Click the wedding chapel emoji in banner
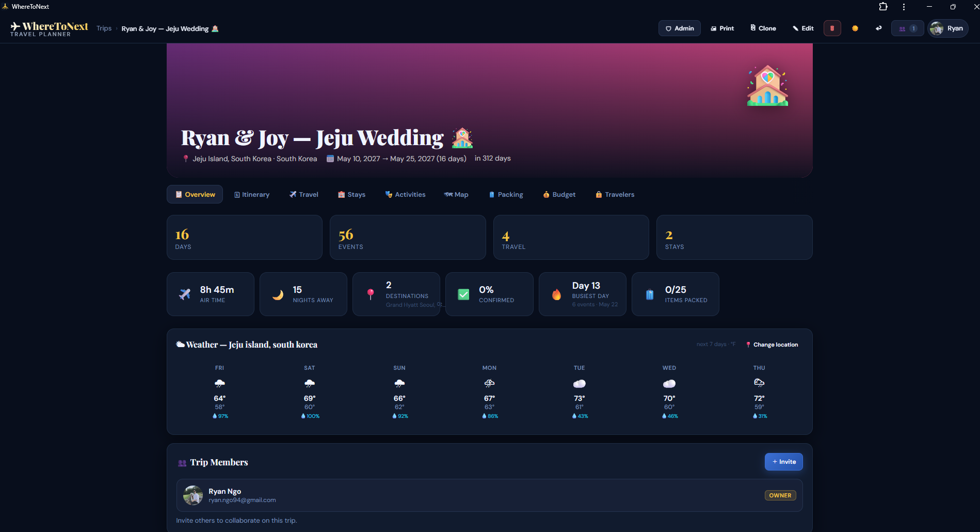This screenshot has width=980, height=532. point(767,86)
